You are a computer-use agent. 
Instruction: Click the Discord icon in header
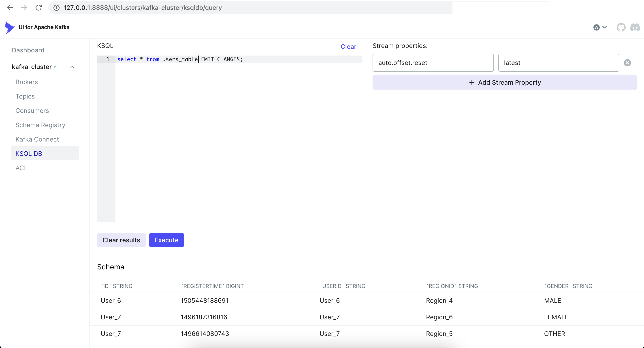635,27
